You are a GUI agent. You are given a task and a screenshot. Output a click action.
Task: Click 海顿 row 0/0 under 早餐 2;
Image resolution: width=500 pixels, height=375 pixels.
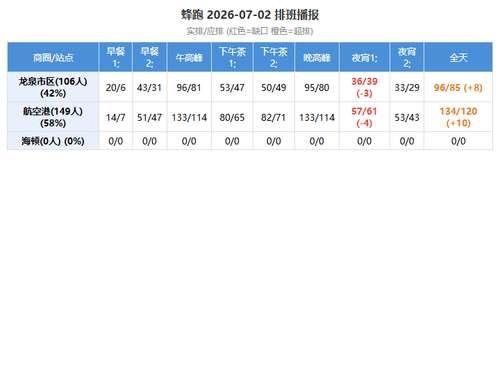pyautogui.click(x=149, y=141)
